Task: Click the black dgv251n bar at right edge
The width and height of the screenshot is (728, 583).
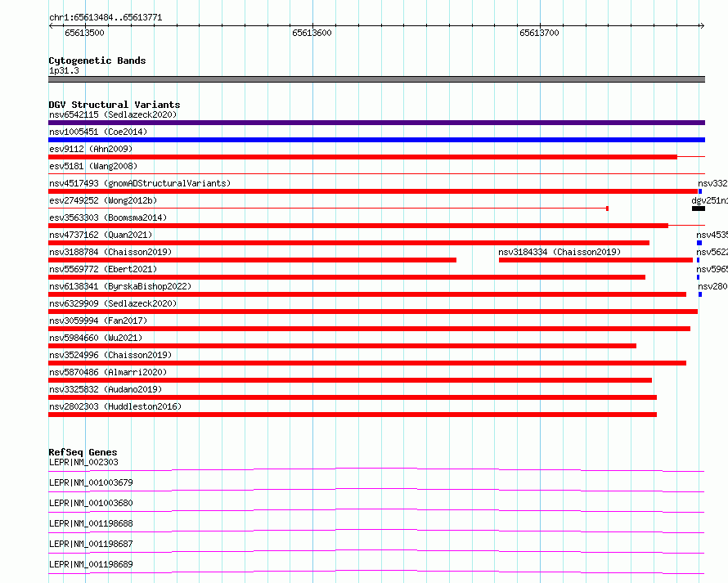Action: pos(699,209)
